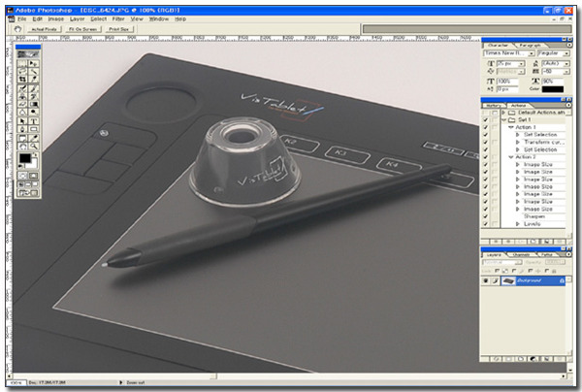582x392 pixels.
Task: Swap foreground and background colors
Action: click(36, 153)
